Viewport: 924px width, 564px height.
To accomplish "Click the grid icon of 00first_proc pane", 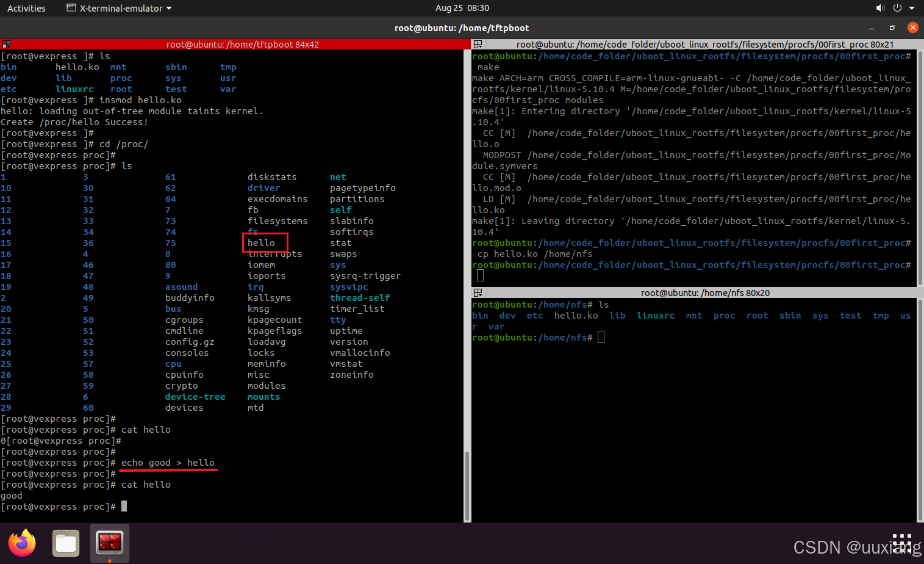I will coord(478,44).
